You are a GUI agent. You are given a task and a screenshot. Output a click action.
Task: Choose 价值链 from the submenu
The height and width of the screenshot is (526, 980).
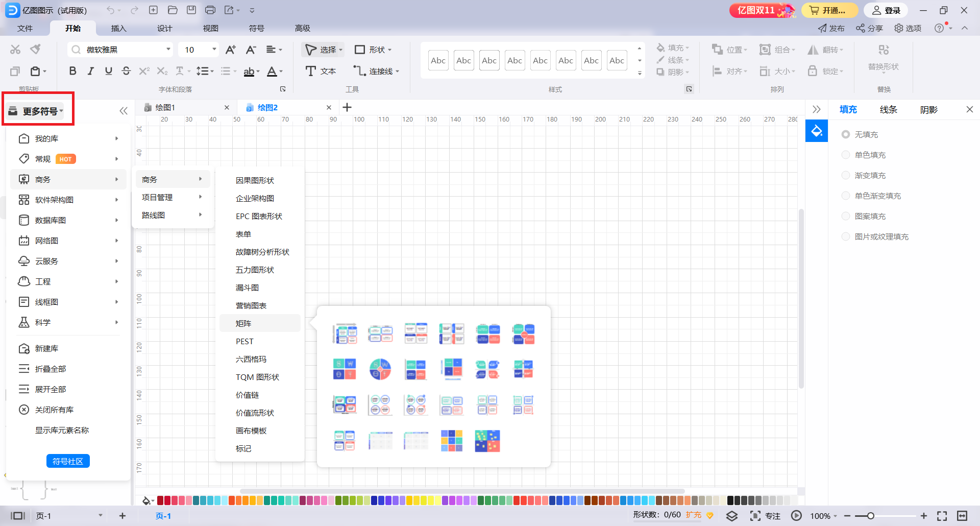pyautogui.click(x=247, y=395)
